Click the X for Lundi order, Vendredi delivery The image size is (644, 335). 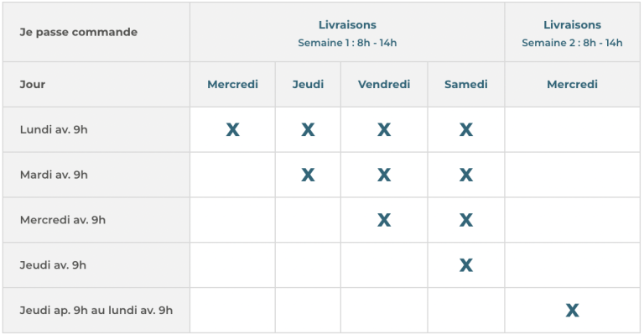(x=384, y=130)
